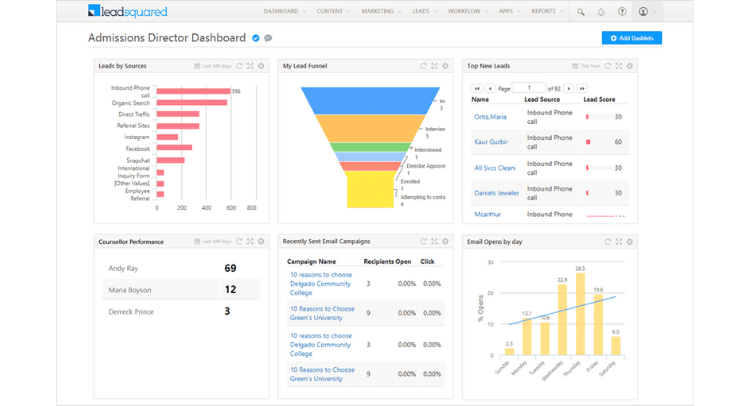Screen dimensions: 750x406
Task: Open the Workflow menu dropdown
Action: point(468,11)
